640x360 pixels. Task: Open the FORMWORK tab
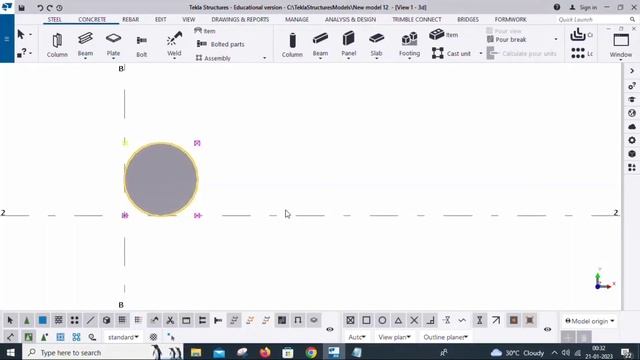click(511, 19)
